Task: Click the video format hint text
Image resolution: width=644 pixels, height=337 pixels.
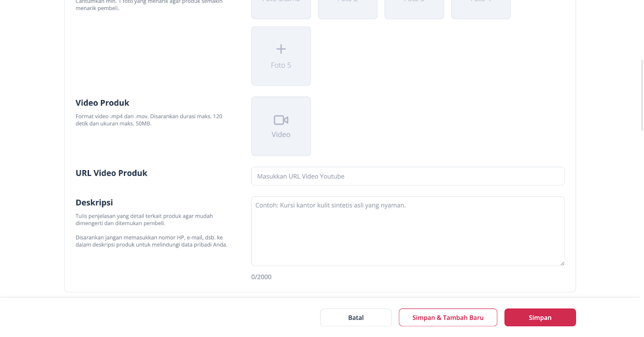Action: (x=149, y=120)
